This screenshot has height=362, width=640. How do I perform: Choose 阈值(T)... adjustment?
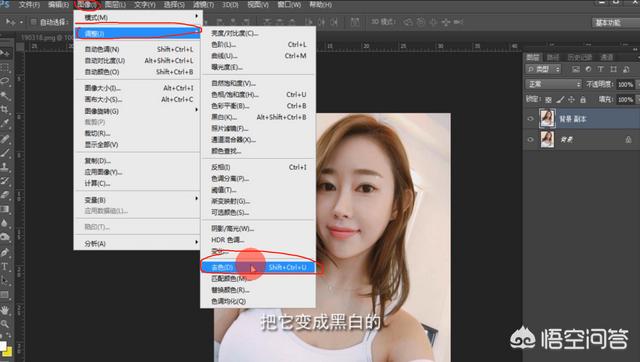tap(258, 190)
